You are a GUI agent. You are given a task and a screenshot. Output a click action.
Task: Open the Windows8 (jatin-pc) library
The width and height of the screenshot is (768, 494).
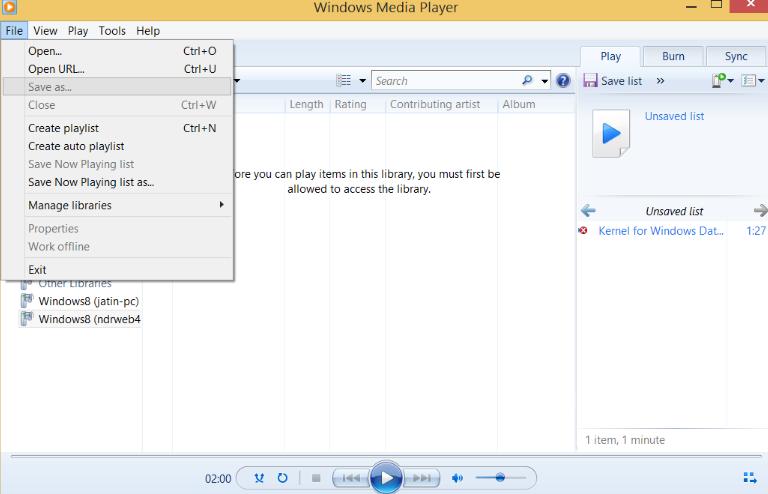click(x=89, y=301)
